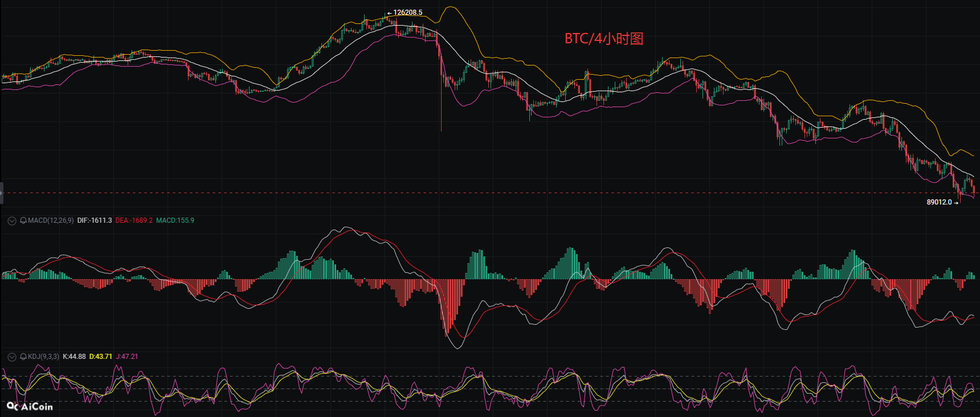Click the green MACD:155.9 value label
Image resolution: width=980 pixels, height=417 pixels.
click(175, 220)
